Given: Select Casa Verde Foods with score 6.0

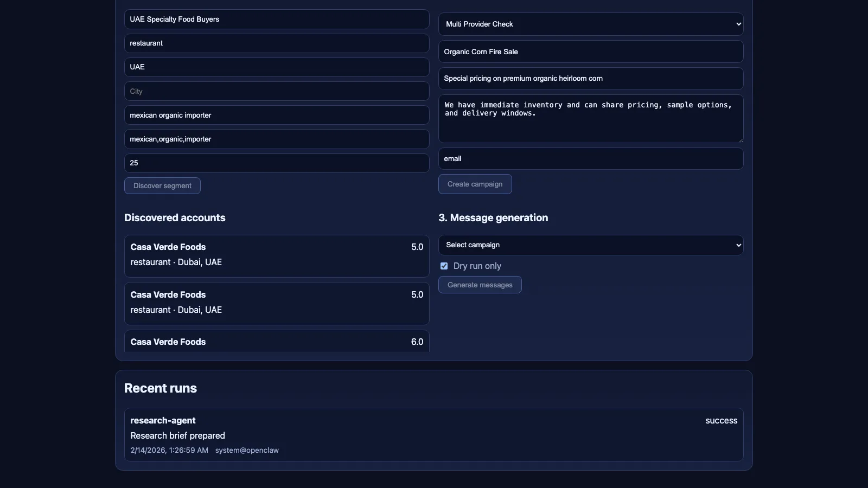Looking at the screenshot, I should point(276,342).
